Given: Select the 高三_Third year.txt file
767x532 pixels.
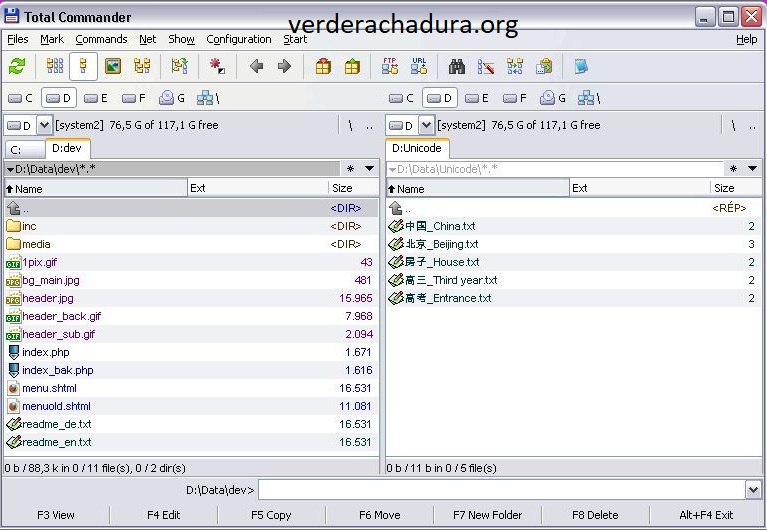Looking at the screenshot, I should pos(574,280).
